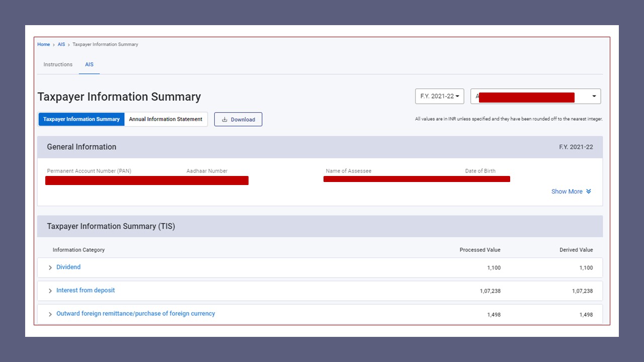The width and height of the screenshot is (644, 362).
Task: Click Outward remittance derived value 1,498
Action: [x=586, y=315]
